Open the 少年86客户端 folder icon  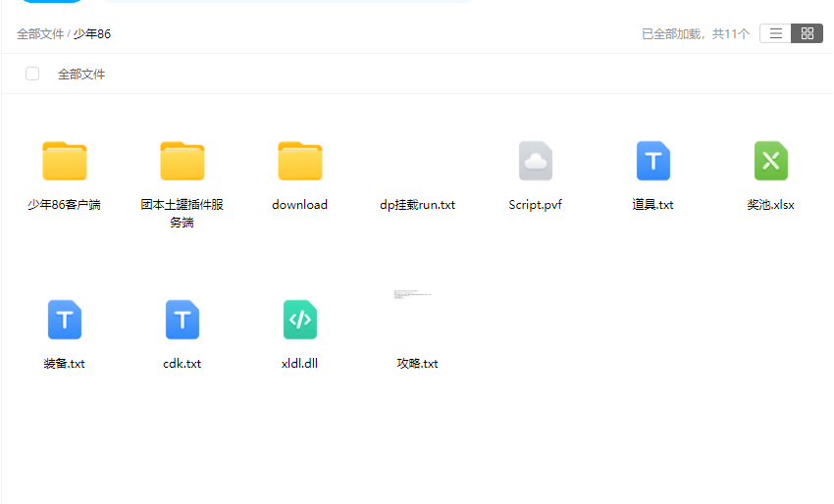point(65,161)
